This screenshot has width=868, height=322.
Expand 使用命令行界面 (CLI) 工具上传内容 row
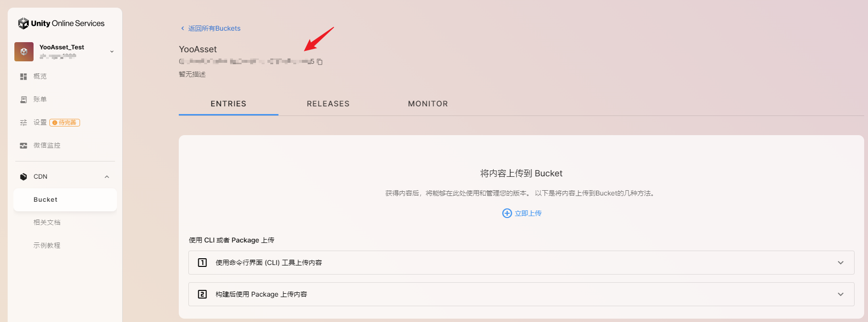click(521, 263)
